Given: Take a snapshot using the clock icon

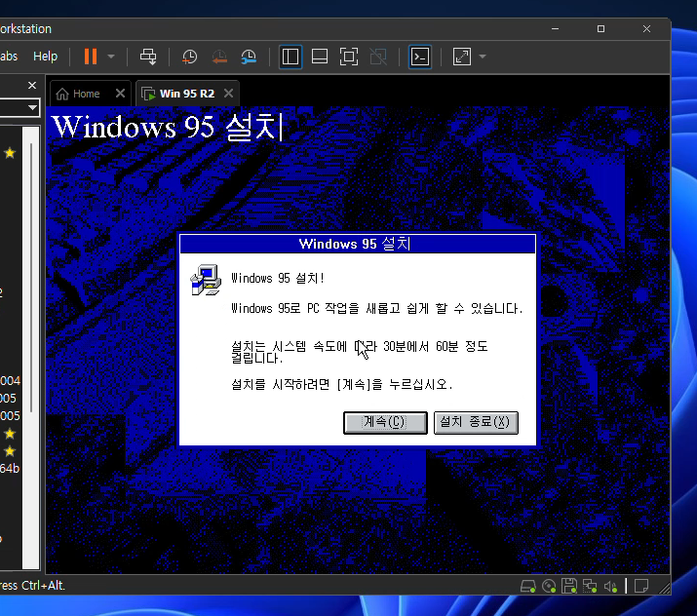Looking at the screenshot, I should 190,57.
